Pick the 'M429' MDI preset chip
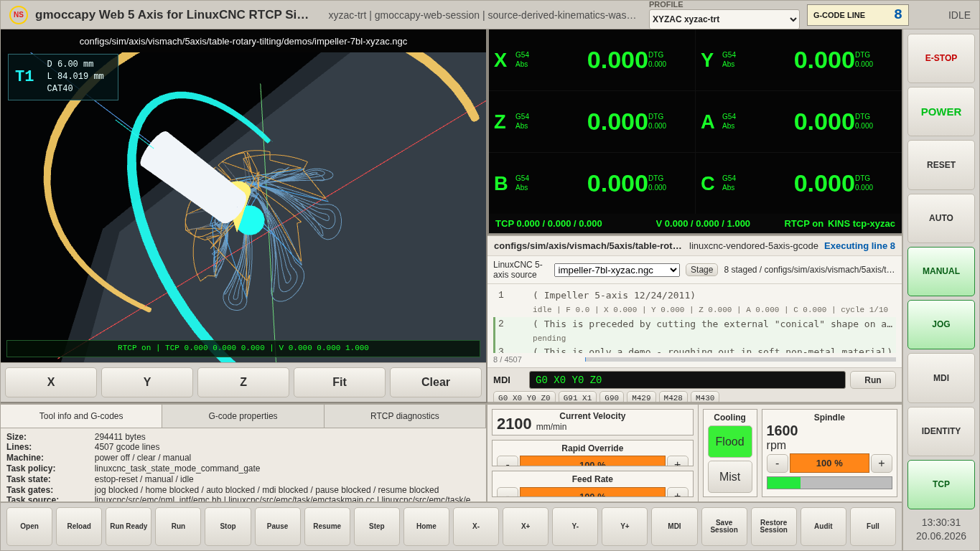 (x=641, y=397)
